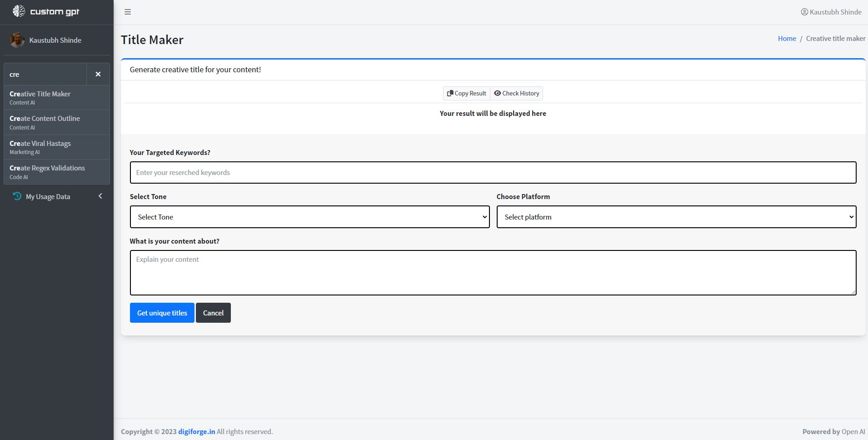This screenshot has width=868, height=440.
Task: Visit the digiforge.in footer link
Action: coord(196,431)
